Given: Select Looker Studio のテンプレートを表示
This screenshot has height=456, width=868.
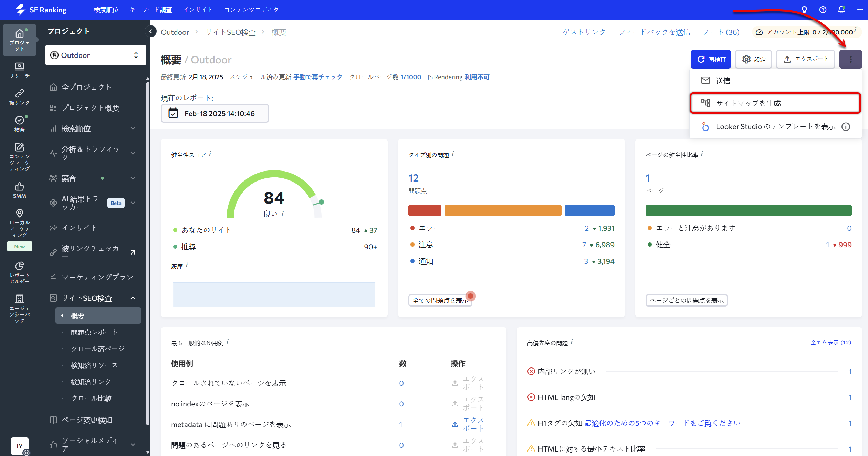Looking at the screenshot, I should coord(775,127).
